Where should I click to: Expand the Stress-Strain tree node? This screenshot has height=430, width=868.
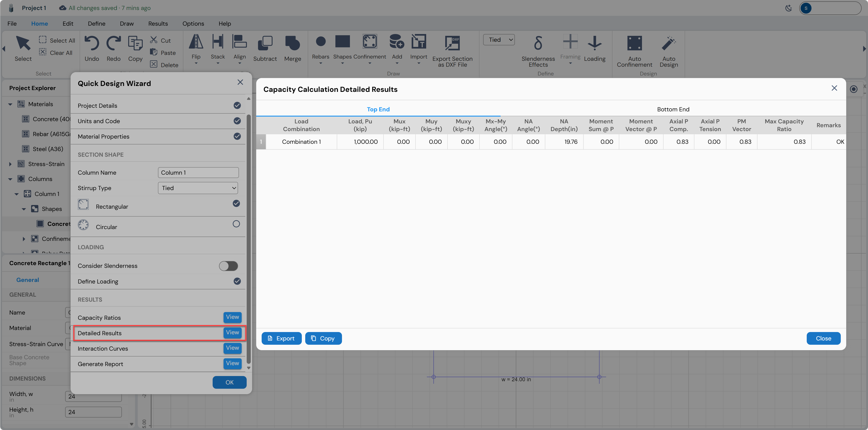[x=10, y=164]
